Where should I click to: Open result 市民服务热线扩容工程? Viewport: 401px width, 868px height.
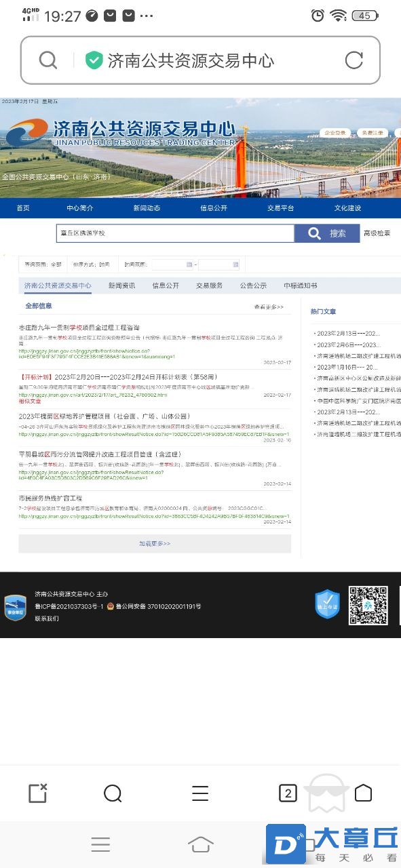pos(50,498)
